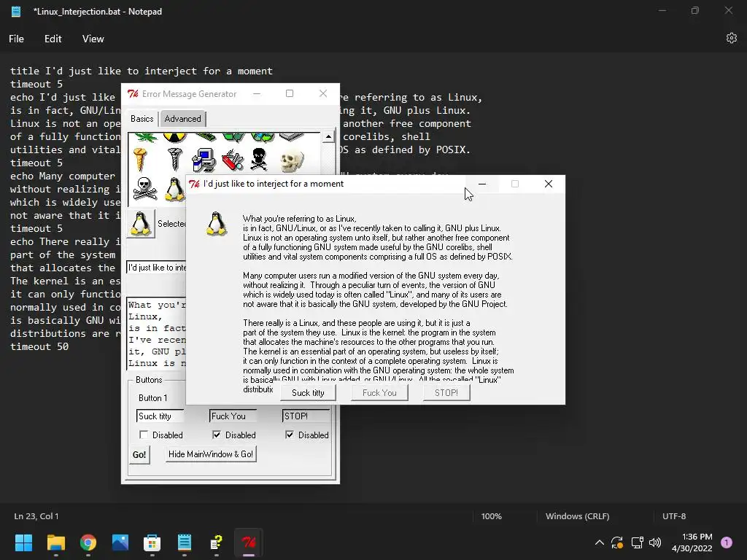Click the timeout 50 line in Notepad

[x=39, y=346]
